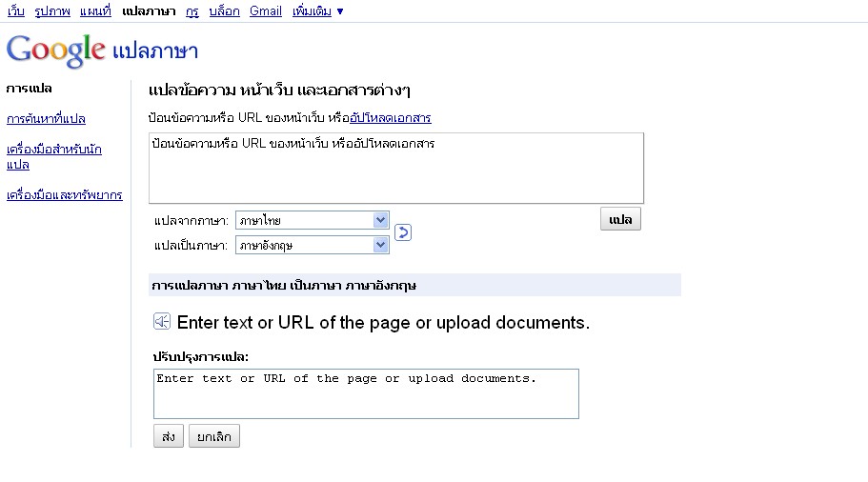Open the target language dropdown (ภาษาอังกฤษ)
The image size is (868, 482).
pyautogui.click(x=312, y=245)
